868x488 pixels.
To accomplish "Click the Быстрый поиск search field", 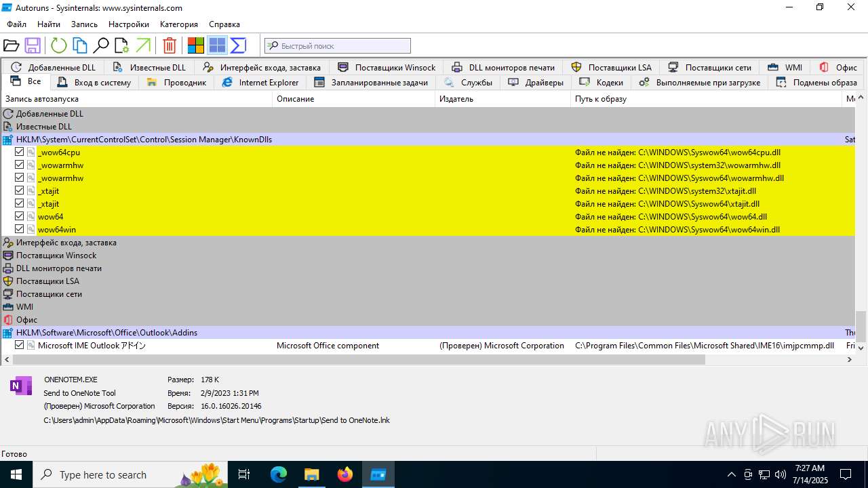I will pyautogui.click(x=338, y=46).
